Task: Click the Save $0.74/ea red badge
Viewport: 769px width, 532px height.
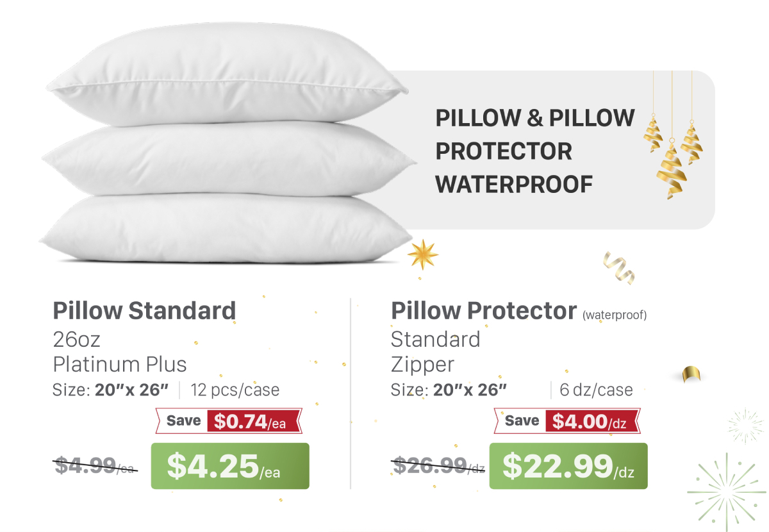Action: [x=229, y=422]
